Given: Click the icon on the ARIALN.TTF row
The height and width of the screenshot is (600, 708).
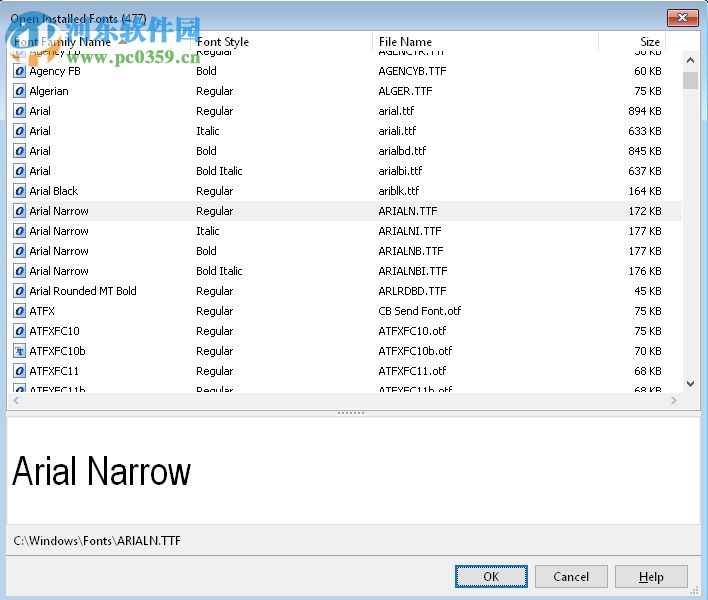Looking at the screenshot, I should coord(19,211).
